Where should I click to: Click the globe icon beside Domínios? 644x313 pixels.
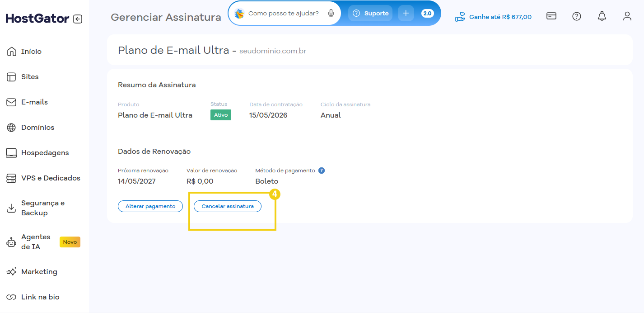click(11, 128)
